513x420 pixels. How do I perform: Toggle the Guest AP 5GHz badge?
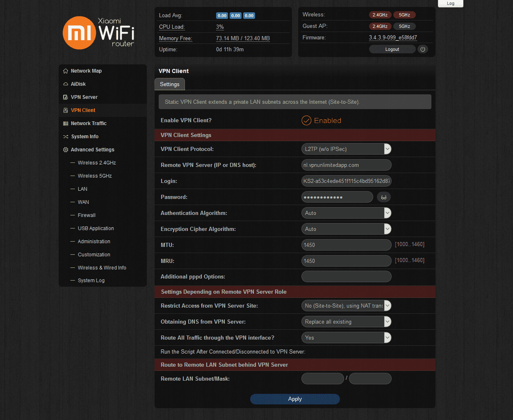pos(404,26)
